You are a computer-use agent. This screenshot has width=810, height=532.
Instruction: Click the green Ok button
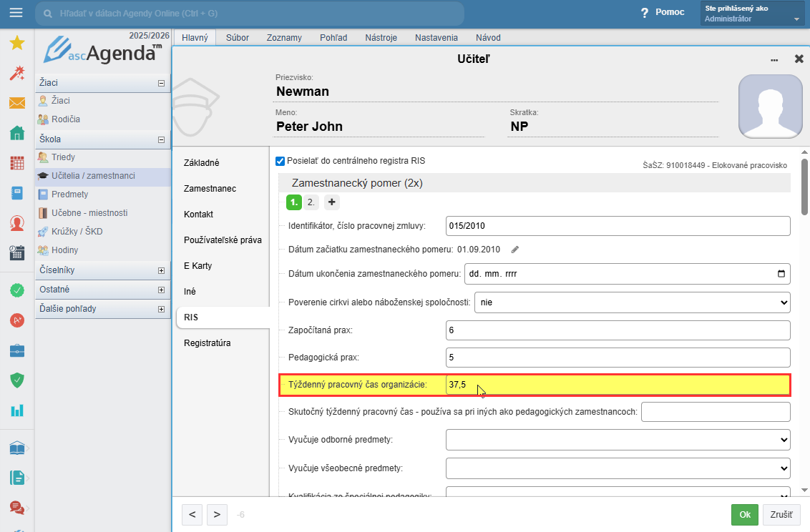click(744, 514)
